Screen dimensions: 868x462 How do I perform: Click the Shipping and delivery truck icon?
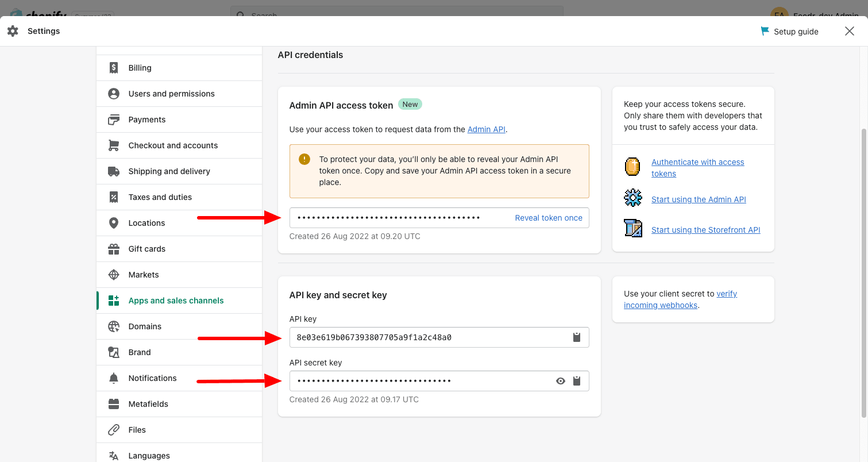click(114, 171)
